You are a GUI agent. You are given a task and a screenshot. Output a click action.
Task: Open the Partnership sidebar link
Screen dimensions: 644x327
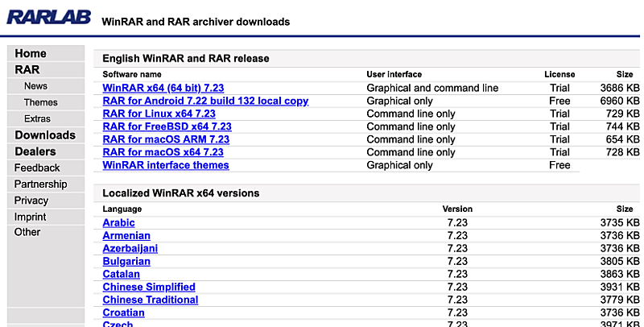coord(41,184)
